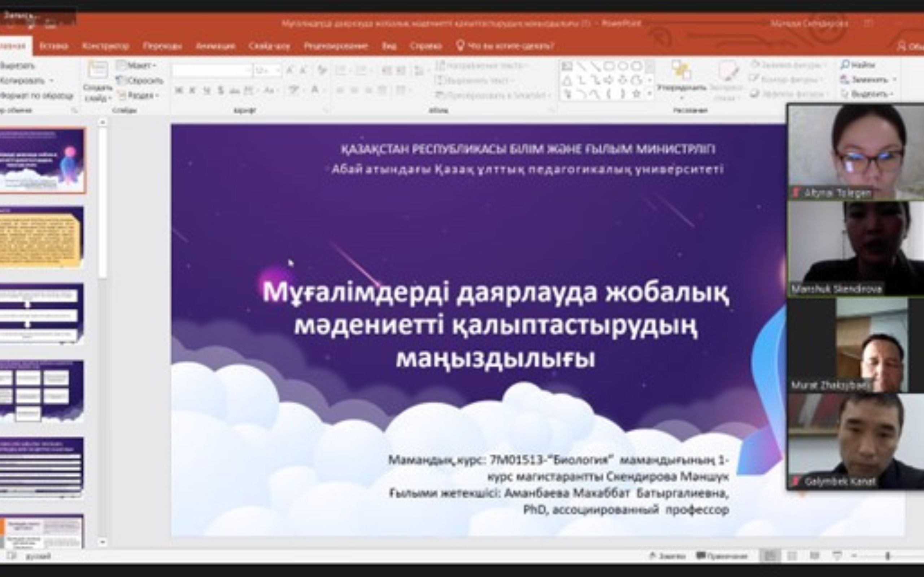Image resolution: width=924 pixels, height=577 pixels.
Task: Switch to the Конструктор (Design) tab
Action: pos(105,46)
